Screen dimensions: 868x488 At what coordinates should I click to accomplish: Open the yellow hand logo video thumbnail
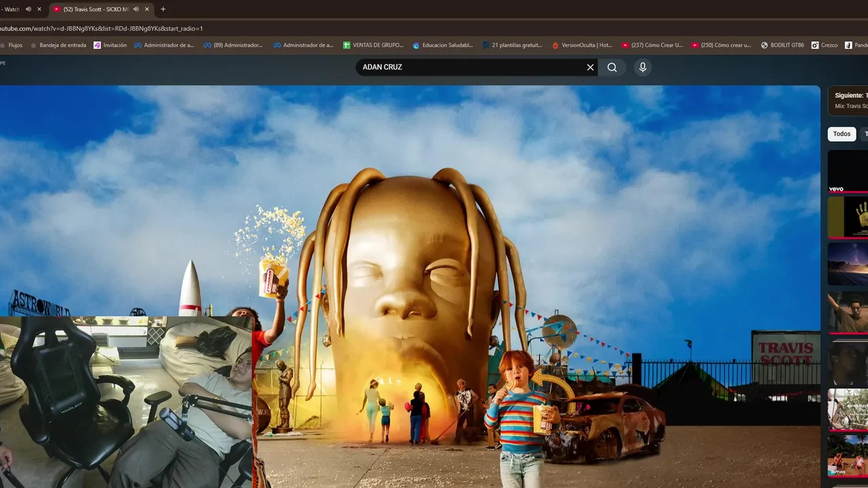(848, 217)
